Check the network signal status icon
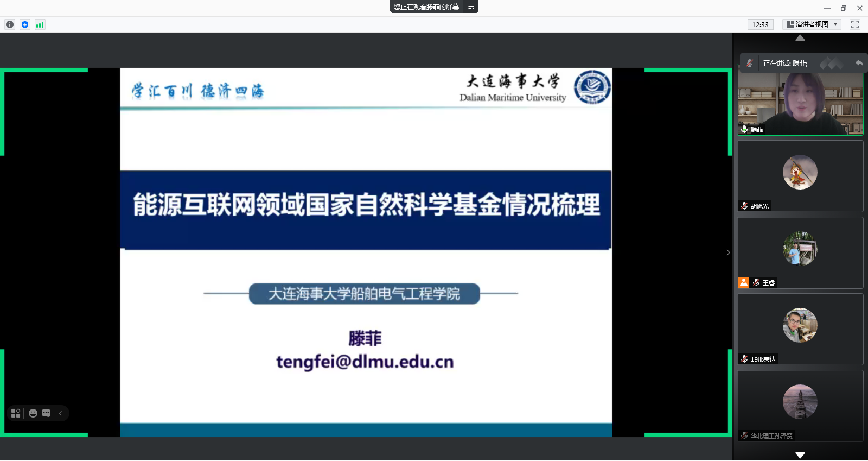The width and height of the screenshot is (868, 461). point(40,24)
